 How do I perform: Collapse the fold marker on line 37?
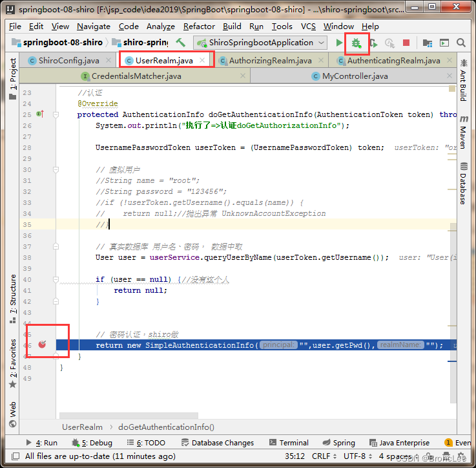[x=56, y=246]
